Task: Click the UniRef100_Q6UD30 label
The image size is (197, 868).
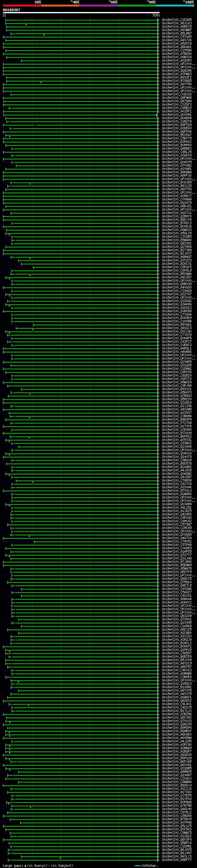Action: pyautogui.click(x=176, y=755)
